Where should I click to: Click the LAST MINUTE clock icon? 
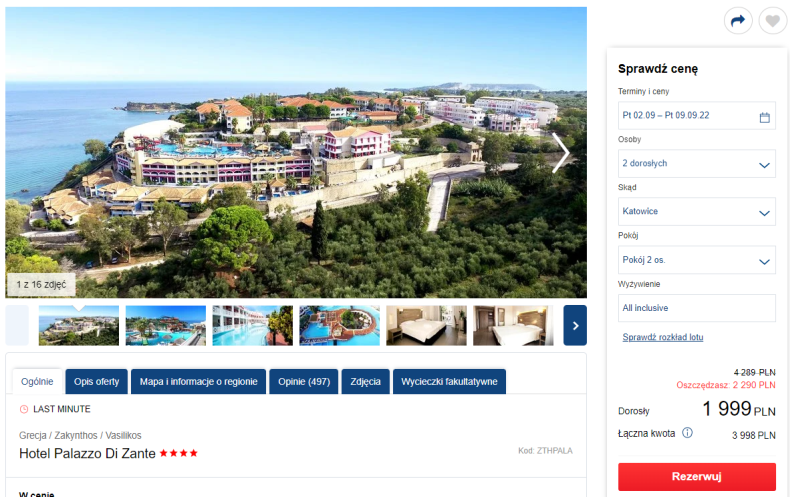tap(24, 409)
